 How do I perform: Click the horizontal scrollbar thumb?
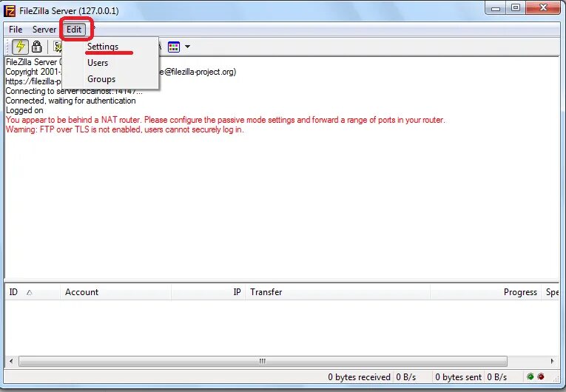click(x=263, y=361)
